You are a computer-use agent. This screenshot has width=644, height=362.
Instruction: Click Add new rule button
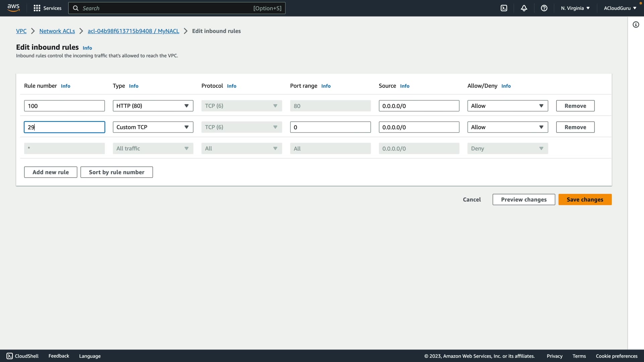point(51,172)
